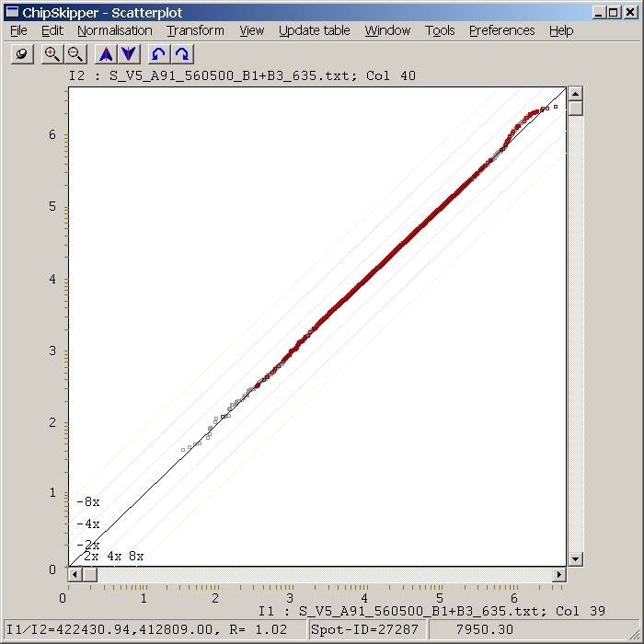Click the blue up arrow toolbar icon
644x644 pixels.
tap(106, 54)
